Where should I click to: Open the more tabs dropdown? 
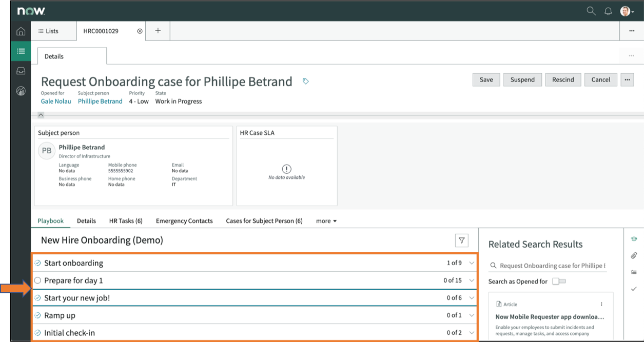click(x=326, y=221)
